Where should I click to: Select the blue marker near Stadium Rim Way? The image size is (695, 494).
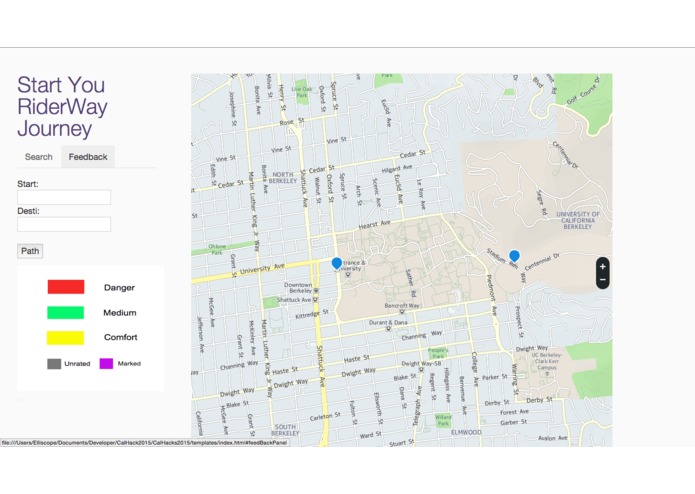pos(514,256)
